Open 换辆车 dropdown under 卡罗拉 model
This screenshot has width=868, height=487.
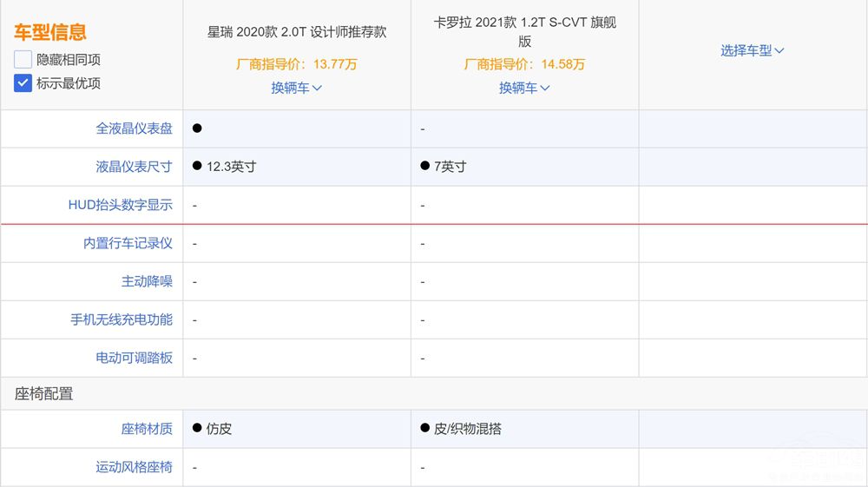(524, 88)
